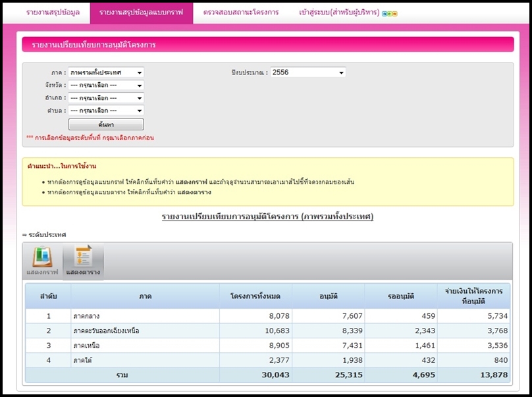Expand the ตำบล subdistrict dropdown
The height and width of the screenshot is (397, 532).
tap(106, 111)
